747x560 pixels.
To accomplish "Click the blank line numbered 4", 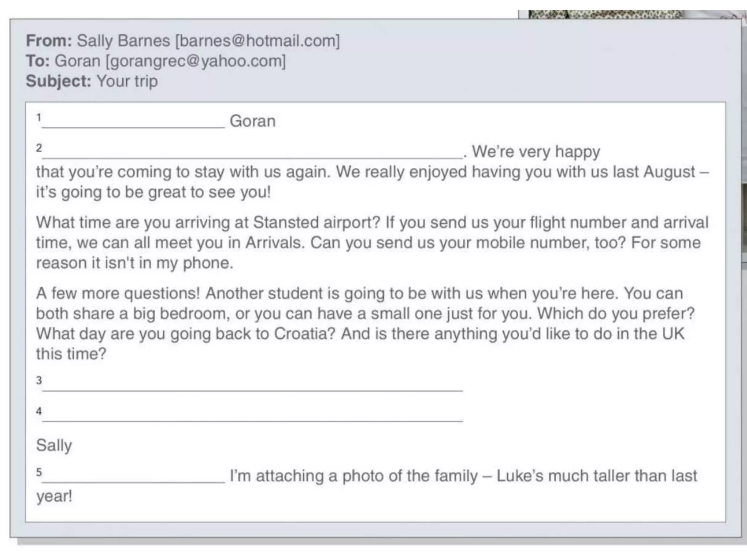I will (x=252, y=416).
